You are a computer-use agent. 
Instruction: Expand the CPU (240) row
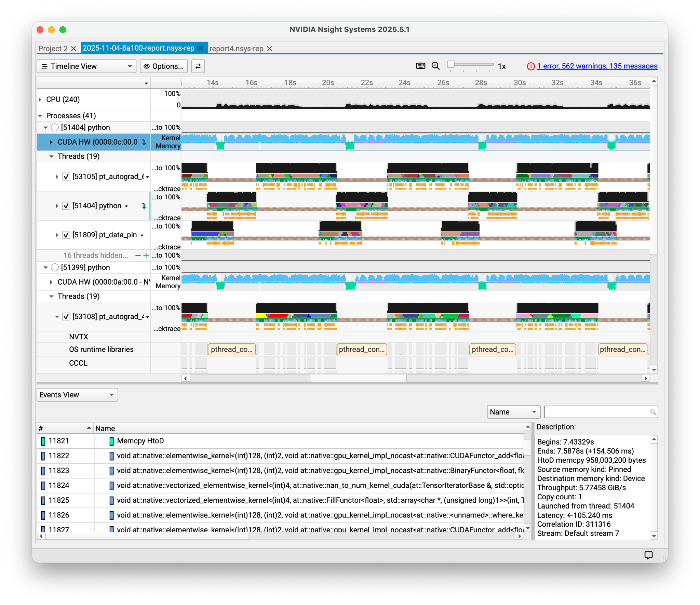[40, 99]
